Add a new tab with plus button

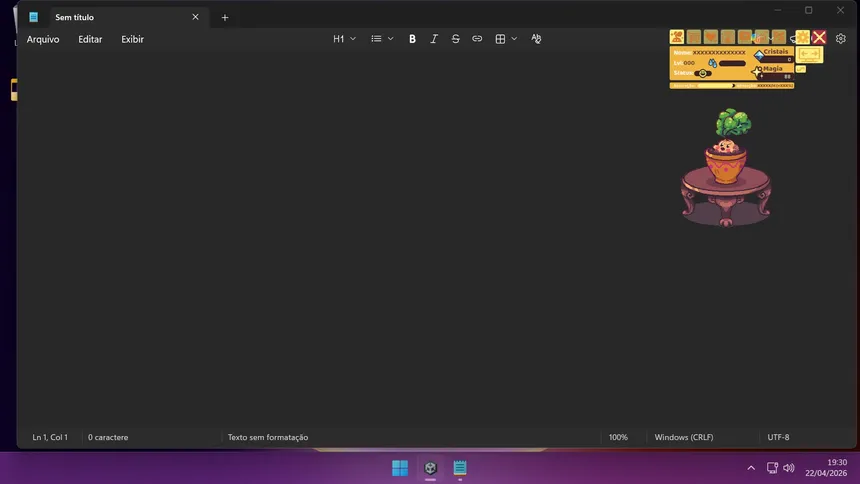click(225, 17)
